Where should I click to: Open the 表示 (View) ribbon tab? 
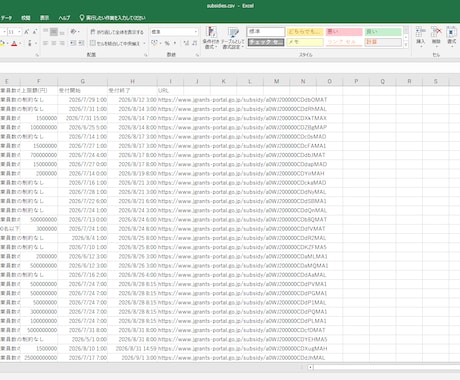point(44,18)
